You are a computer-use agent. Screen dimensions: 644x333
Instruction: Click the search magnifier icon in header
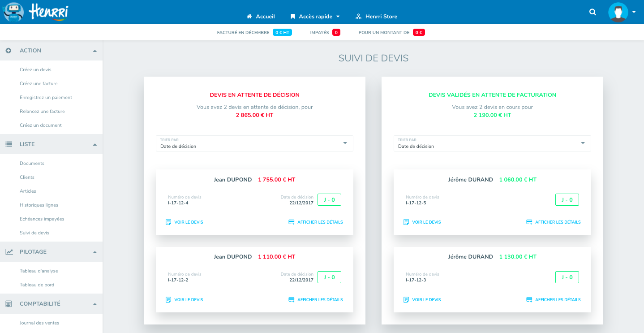click(592, 13)
